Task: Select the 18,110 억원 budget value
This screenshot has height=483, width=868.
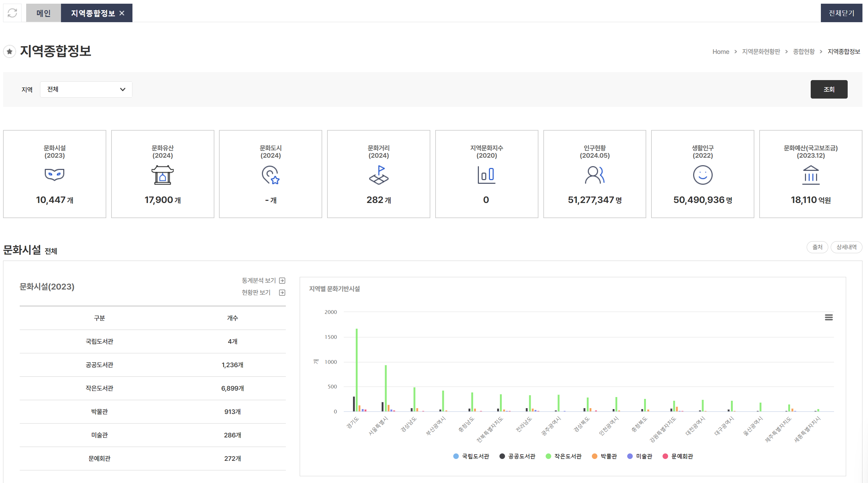Action: [810, 200]
